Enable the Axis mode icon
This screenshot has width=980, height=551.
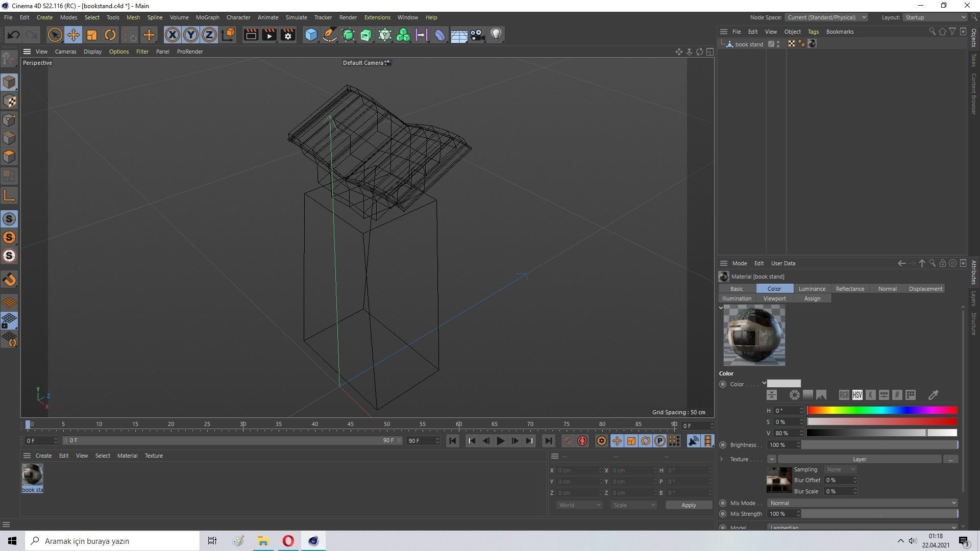pyautogui.click(x=9, y=195)
